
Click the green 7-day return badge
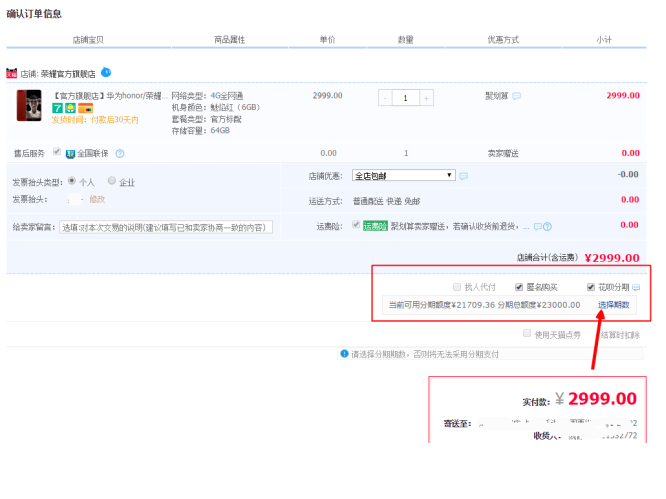pos(57,108)
